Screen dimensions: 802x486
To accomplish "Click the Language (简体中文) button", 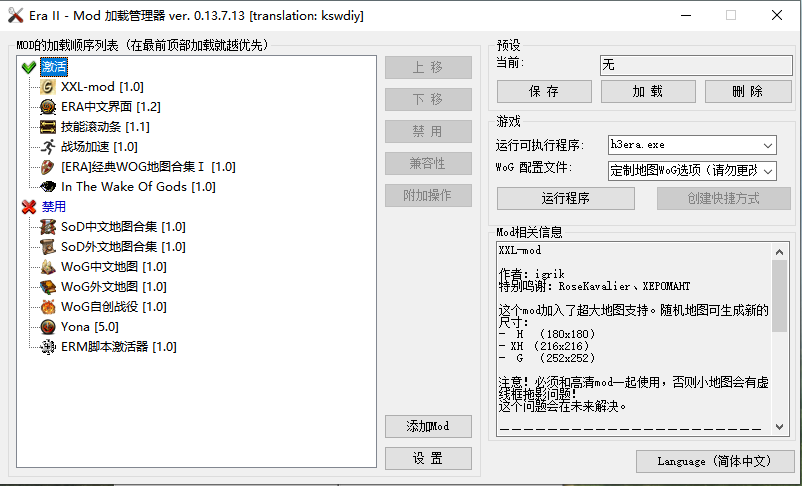I will [715, 461].
